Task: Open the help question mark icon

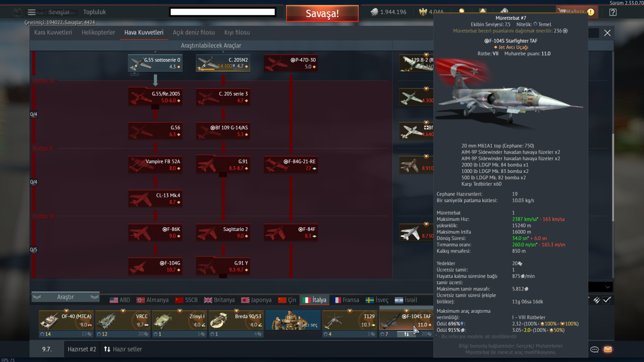Action: click(x=612, y=12)
